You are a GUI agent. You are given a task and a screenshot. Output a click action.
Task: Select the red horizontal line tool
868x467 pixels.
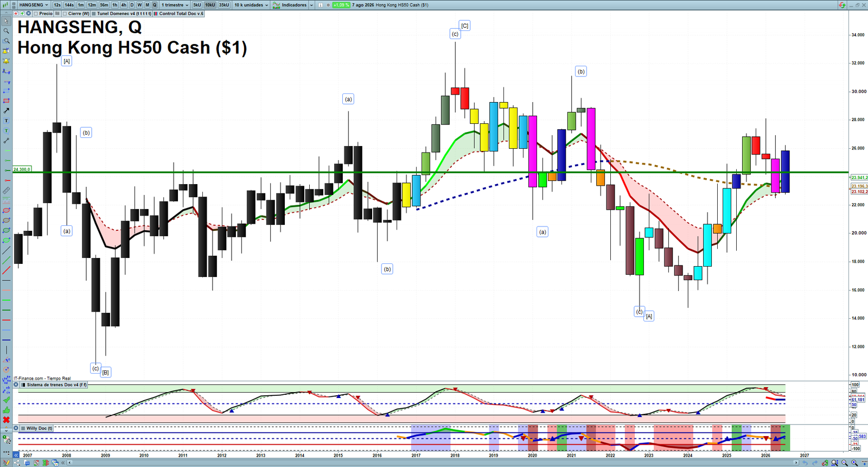(x=6, y=320)
